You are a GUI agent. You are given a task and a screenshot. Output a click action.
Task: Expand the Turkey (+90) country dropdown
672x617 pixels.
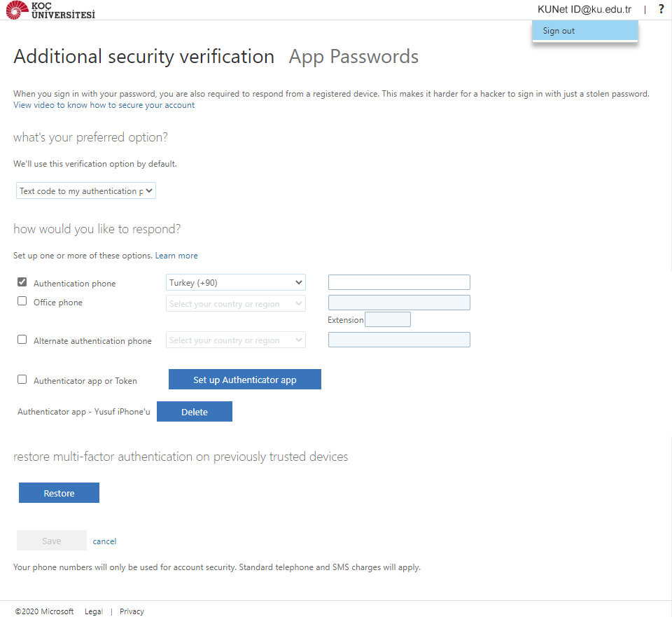(x=236, y=283)
